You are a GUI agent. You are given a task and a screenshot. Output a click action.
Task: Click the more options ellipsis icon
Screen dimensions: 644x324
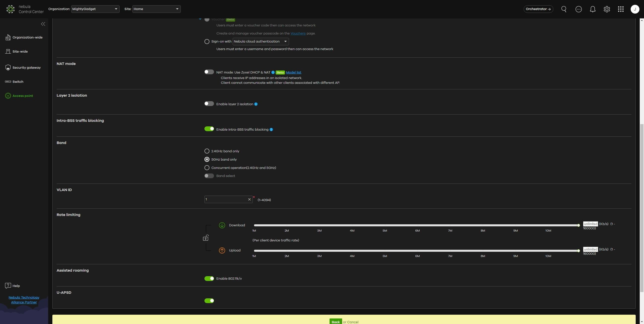tap(579, 9)
